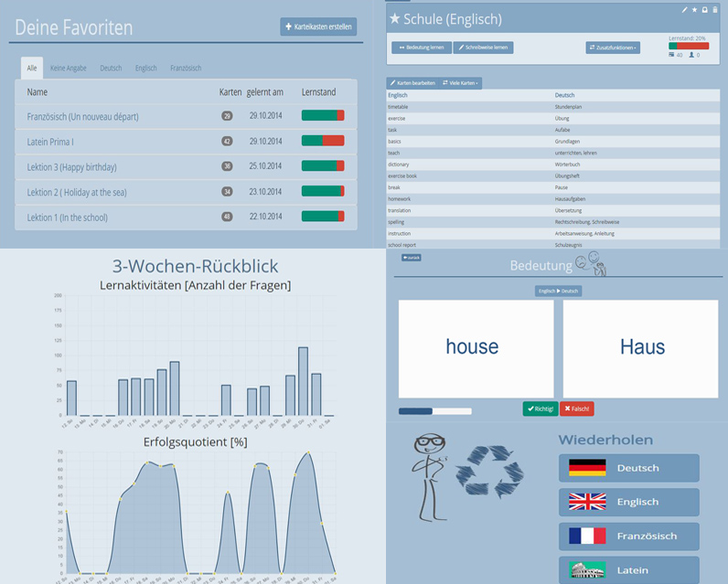The width and height of the screenshot is (728, 584).
Task: Select the Französisch filter tab
Action: [186, 69]
